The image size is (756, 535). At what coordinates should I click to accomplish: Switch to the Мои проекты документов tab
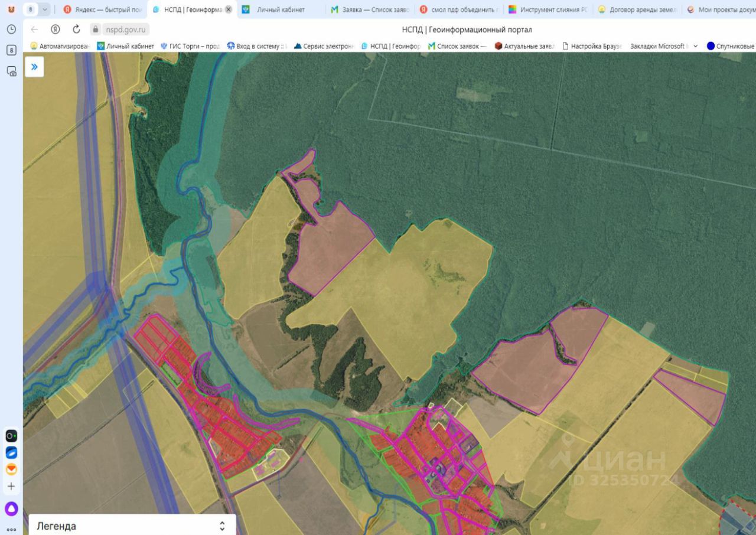point(719,9)
